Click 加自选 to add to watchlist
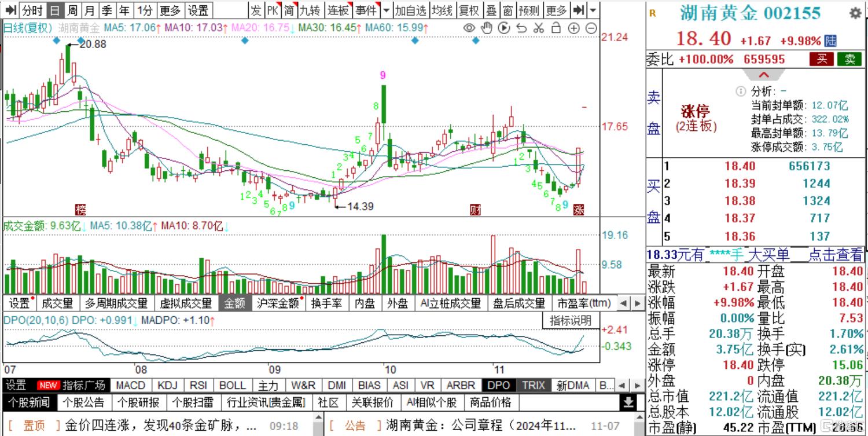This screenshot has width=868, height=436. 410,10
